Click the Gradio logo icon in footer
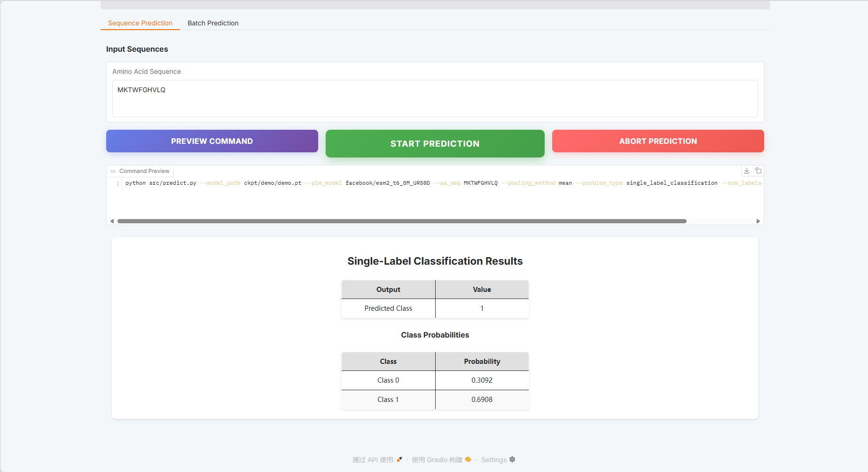868x472 pixels. pyautogui.click(x=468, y=459)
